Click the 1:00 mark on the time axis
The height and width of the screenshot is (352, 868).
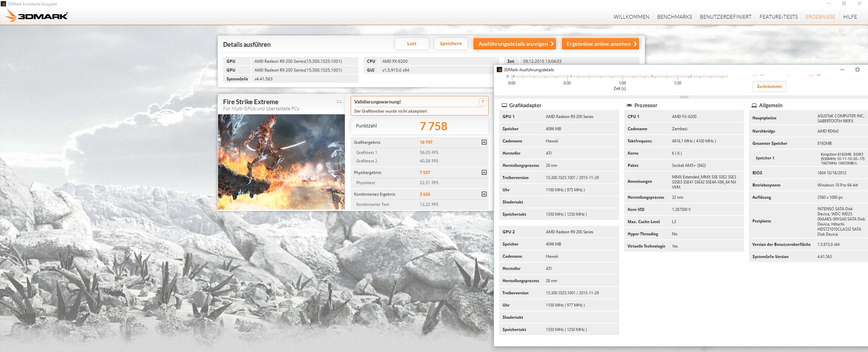pos(623,83)
